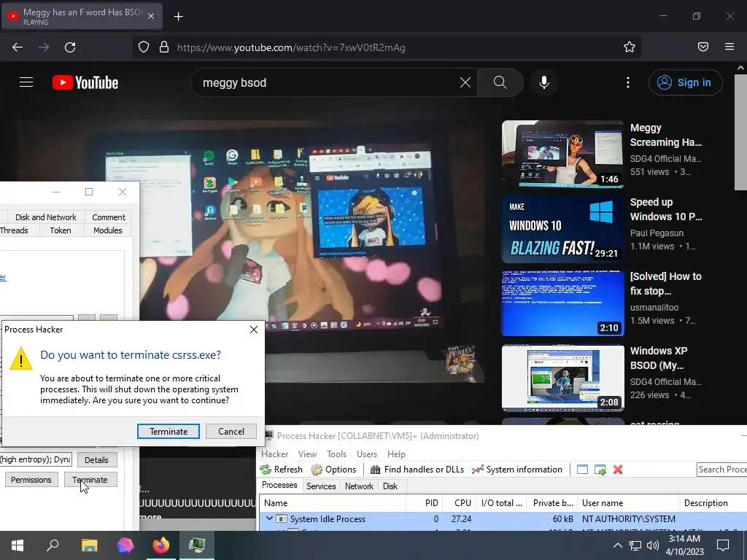This screenshot has height=560, width=747.
Task: Open System information in Process Hacker
Action: [x=517, y=470]
